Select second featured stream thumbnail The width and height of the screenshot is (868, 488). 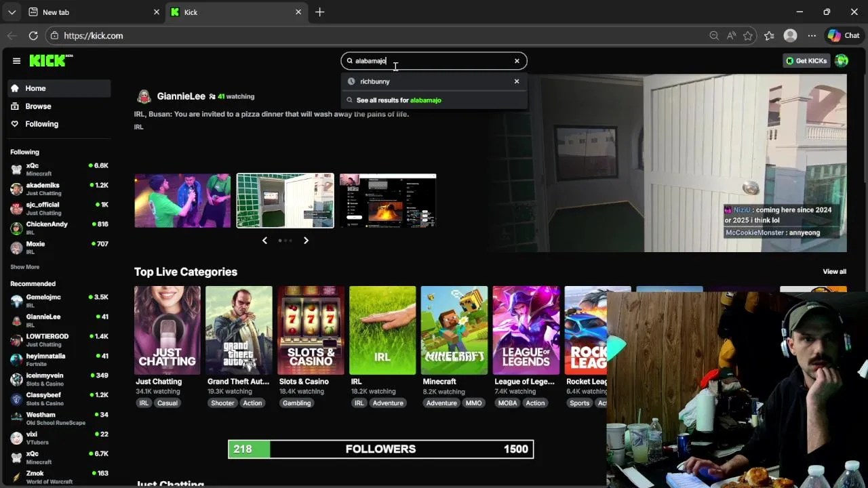[285, 201]
